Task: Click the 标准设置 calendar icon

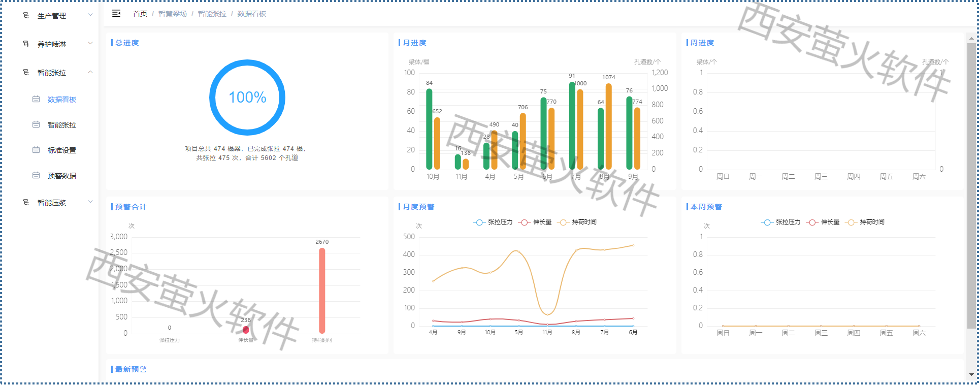Action: (36, 150)
